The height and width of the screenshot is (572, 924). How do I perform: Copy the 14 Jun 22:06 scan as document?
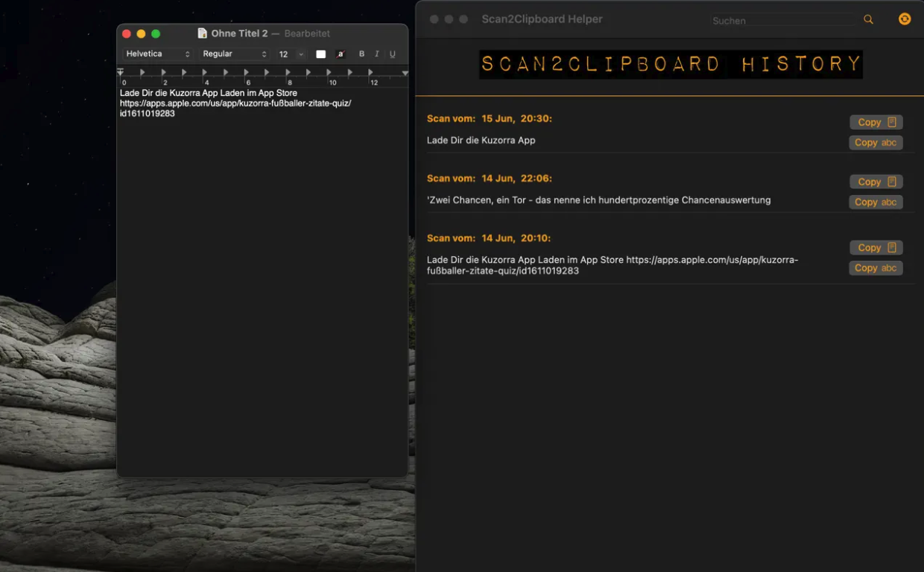pos(876,182)
